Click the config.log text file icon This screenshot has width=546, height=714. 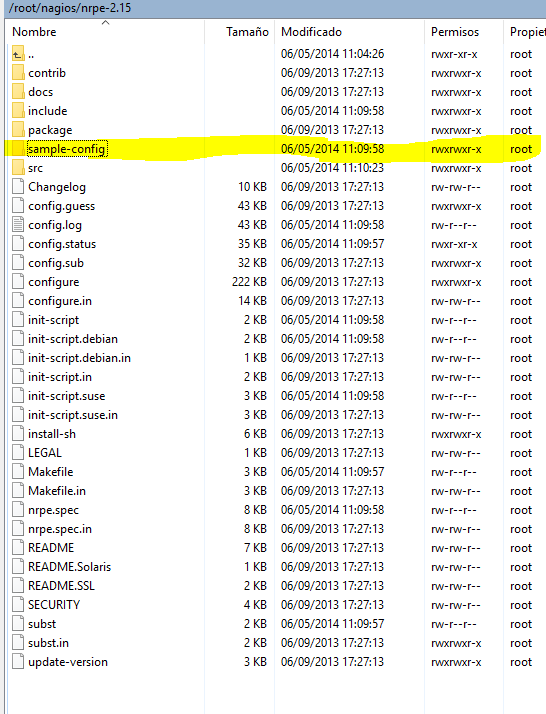point(18,225)
